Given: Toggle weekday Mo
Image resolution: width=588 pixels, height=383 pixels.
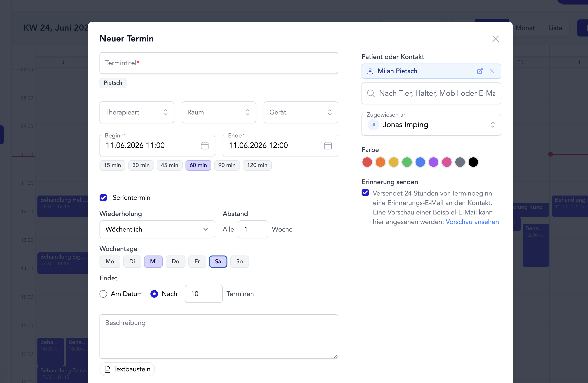Looking at the screenshot, I should point(110,261).
